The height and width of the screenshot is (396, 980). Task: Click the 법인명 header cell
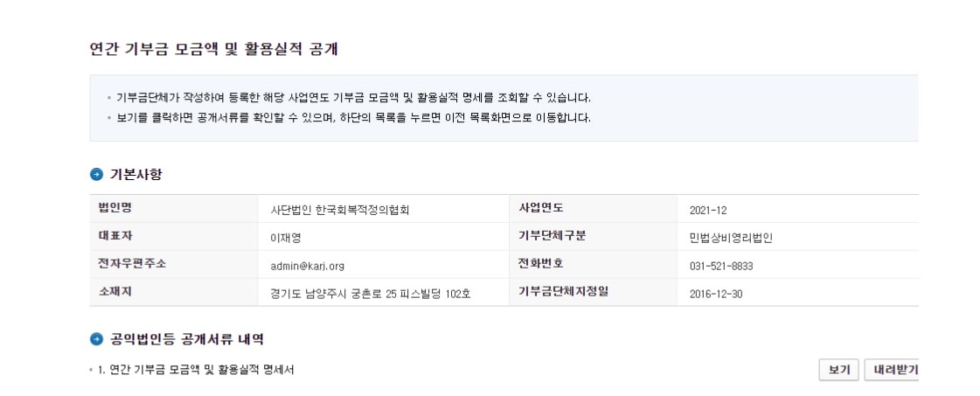115,208
